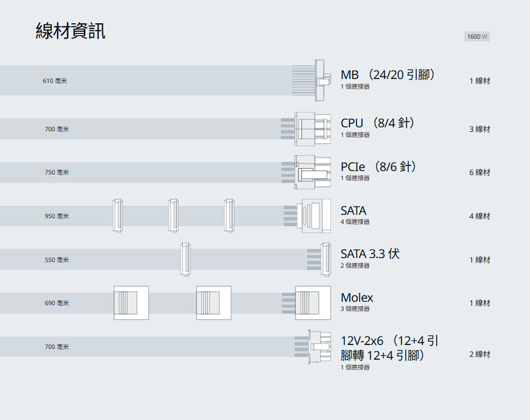
Task: Click the 線材資訊 heading
Action: (x=70, y=31)
